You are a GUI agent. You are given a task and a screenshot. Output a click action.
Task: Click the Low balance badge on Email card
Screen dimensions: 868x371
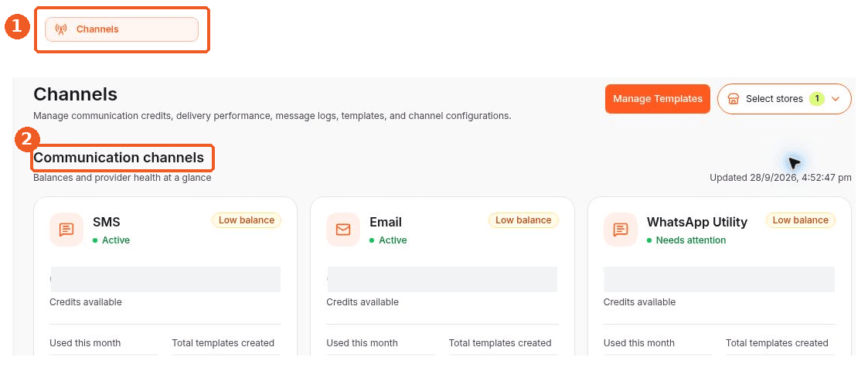coord(523,220)
